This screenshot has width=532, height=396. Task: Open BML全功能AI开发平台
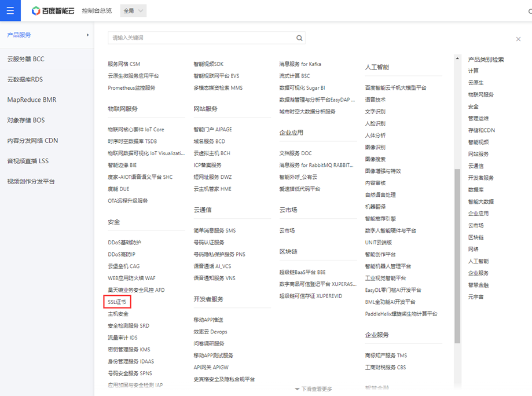tap(390, 302)
